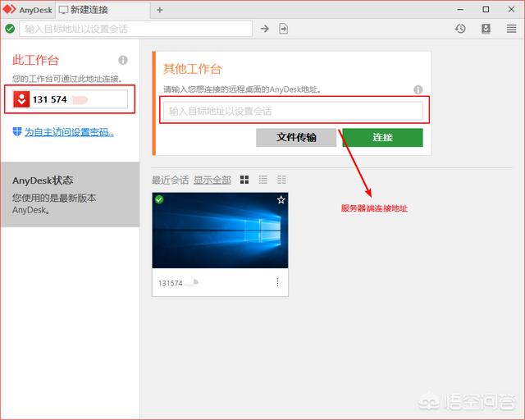Switch recent sessions to list view

[x=263, y=180]
